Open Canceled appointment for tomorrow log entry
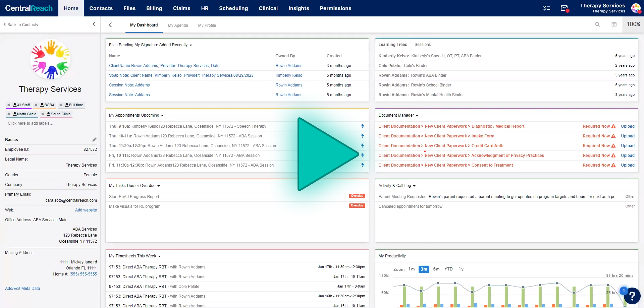Image resolution: width=644 pixels, height=308 pixels. point(411,206)
